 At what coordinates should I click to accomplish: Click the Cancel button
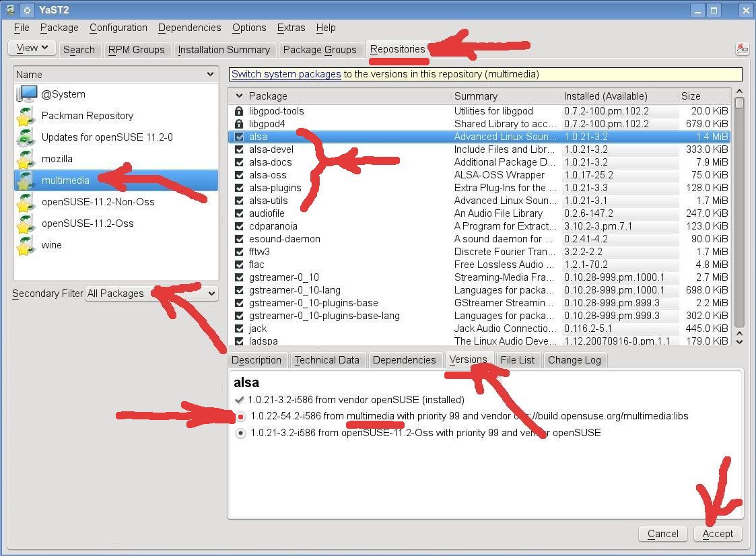point(663,534)
